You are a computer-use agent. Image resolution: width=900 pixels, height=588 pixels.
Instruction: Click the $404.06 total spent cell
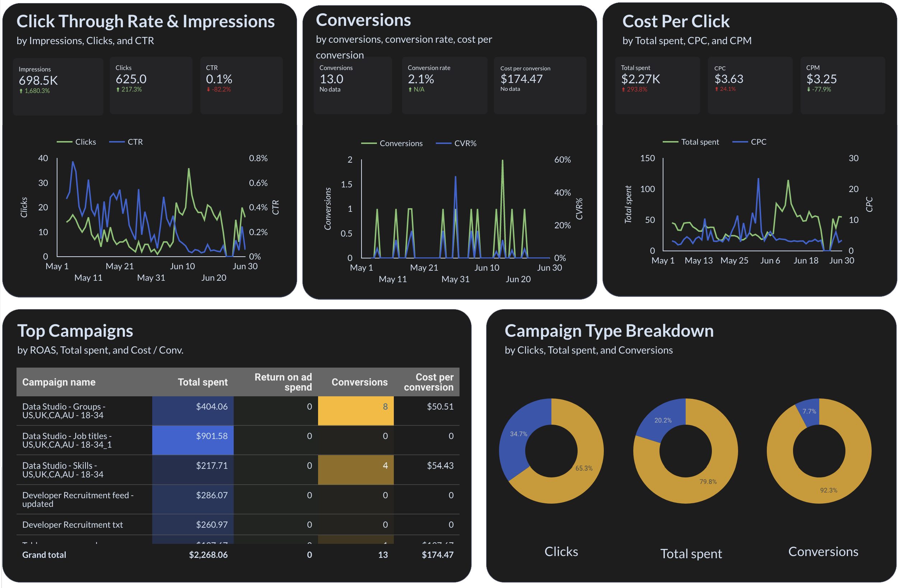pos(193,411)
